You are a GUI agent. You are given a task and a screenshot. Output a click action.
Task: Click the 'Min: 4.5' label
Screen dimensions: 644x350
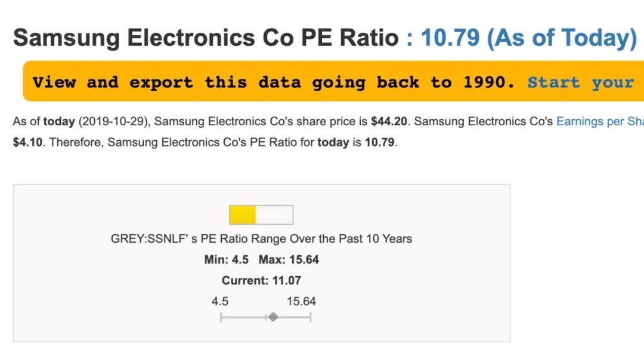(x=227, y=259)
